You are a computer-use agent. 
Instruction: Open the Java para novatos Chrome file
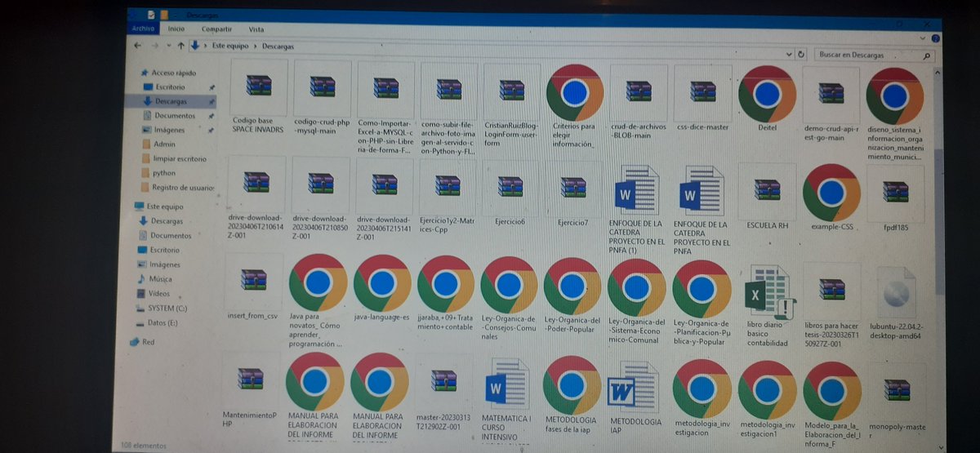click(318, 300)
